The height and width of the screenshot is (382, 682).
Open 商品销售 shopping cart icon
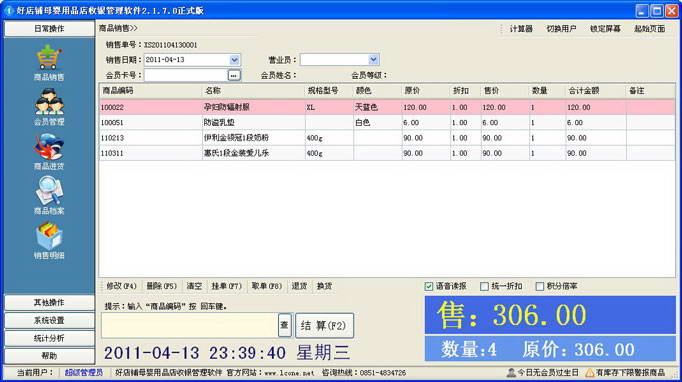49,57
